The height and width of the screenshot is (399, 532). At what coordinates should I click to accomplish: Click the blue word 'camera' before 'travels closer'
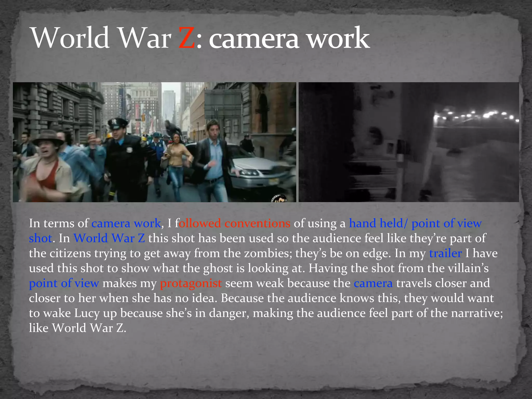373,283
